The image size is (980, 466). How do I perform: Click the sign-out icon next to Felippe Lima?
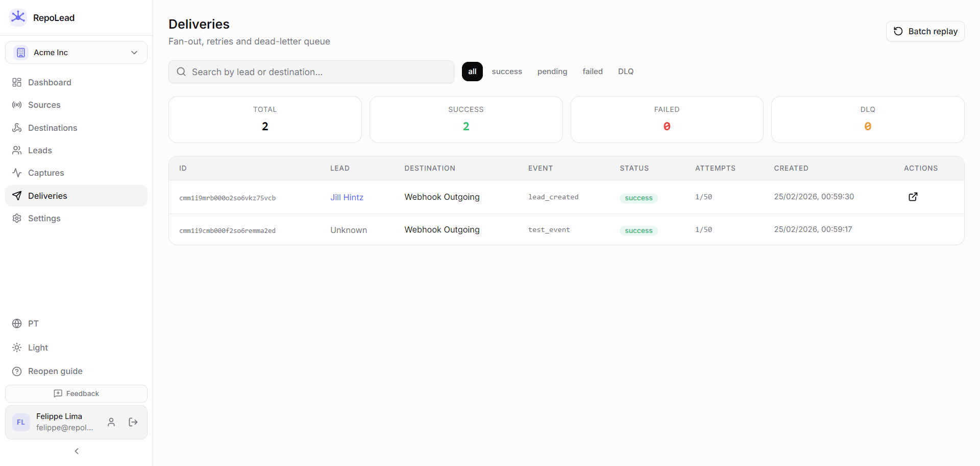click(133, 422)
